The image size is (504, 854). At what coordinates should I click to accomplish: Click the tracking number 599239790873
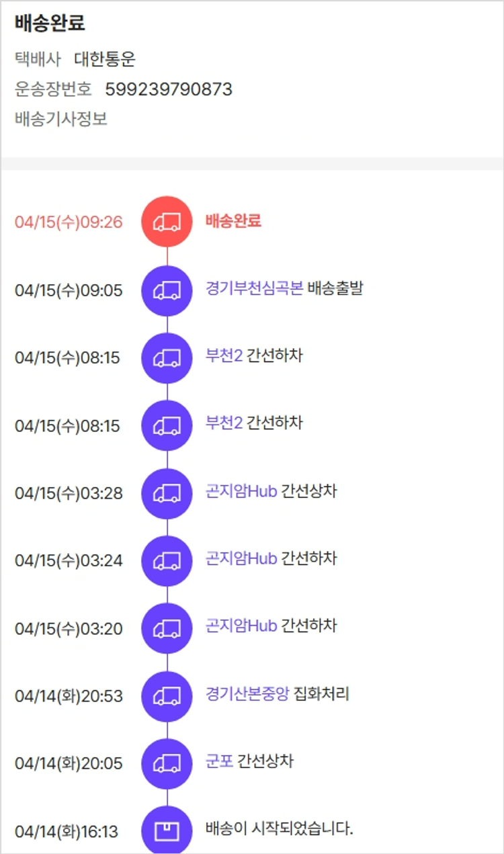click(x=169, y=89)
